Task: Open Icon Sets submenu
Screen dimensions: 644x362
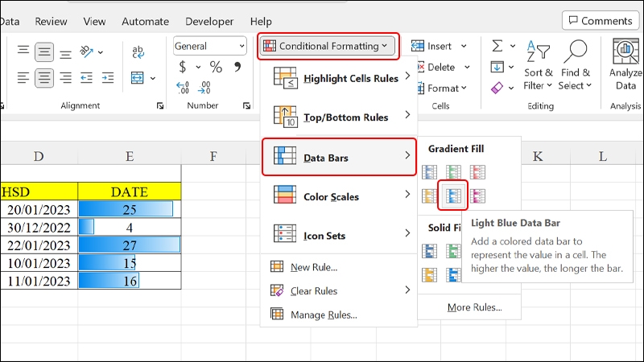Action: [x=339, y=236]
